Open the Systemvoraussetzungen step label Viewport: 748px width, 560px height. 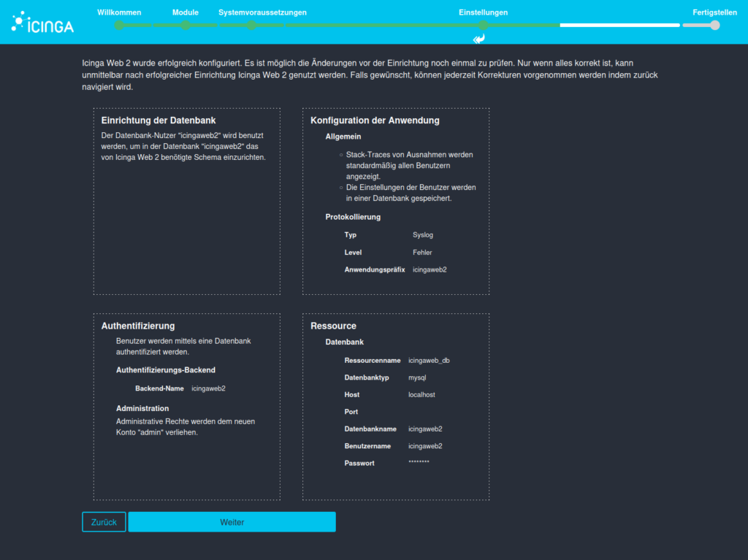pos(262,12)
